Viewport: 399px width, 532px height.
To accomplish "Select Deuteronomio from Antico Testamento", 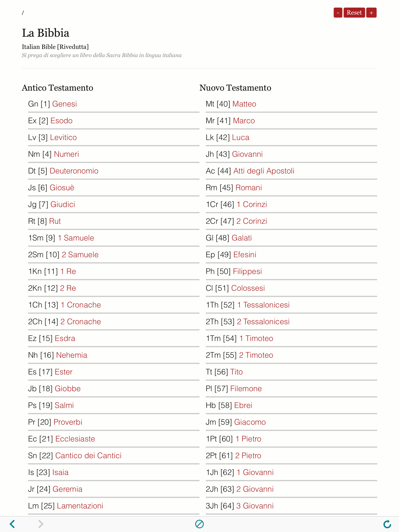I will pyautogui.click(x=74, y=171).
